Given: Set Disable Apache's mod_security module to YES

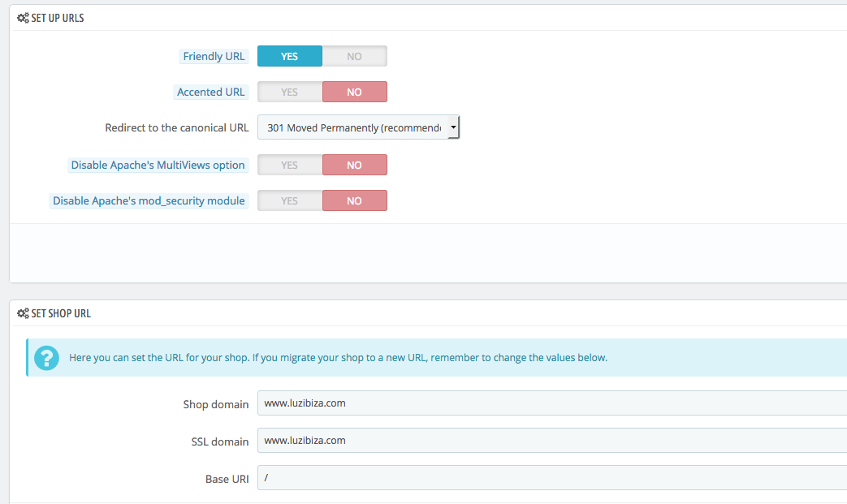Looking at the screenshot, I should [x=289, y=200].
